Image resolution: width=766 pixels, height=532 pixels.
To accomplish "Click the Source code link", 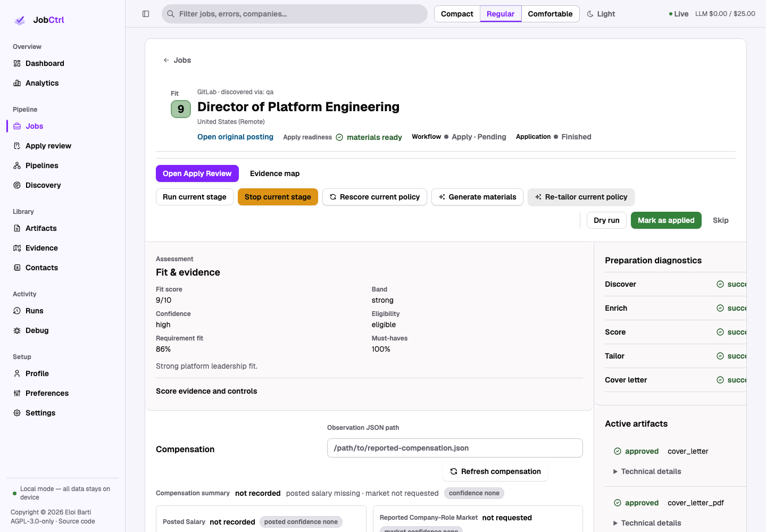I will point(77,521).
